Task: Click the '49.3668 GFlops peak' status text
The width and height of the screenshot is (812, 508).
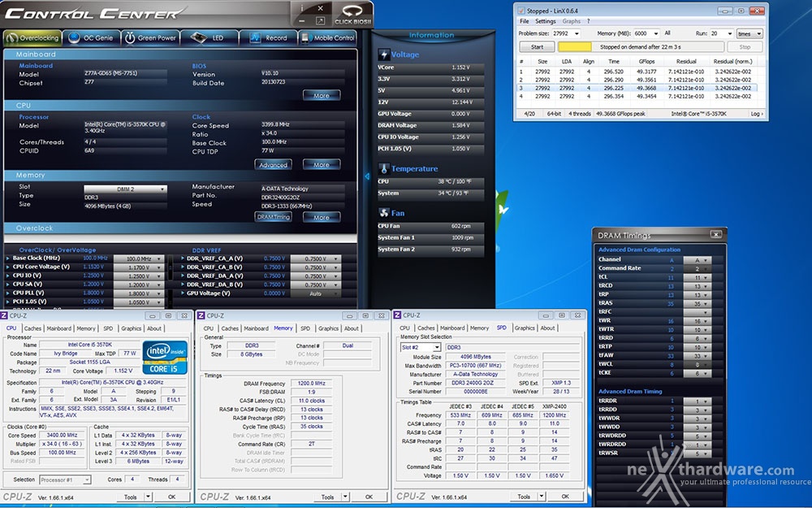Action: coord(620,114)
